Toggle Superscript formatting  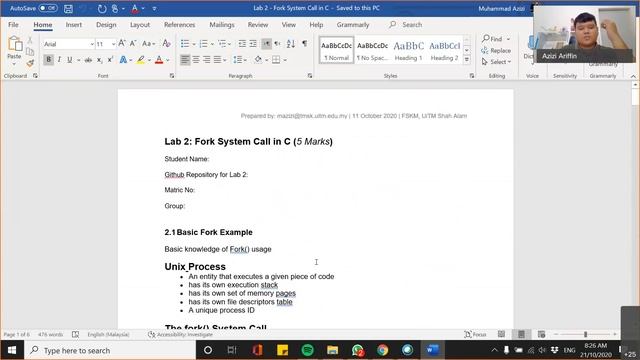point(110,60)
